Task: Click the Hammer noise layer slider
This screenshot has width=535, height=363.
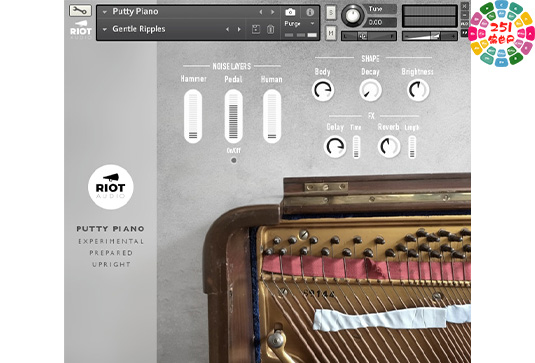Action: pyautogui.click(x=193, y=116)
